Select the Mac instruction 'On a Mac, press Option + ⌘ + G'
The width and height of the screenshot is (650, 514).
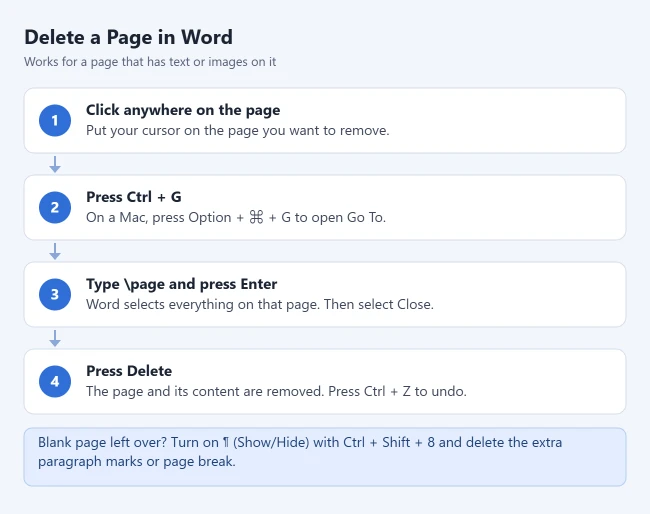(x=188, y=218)
